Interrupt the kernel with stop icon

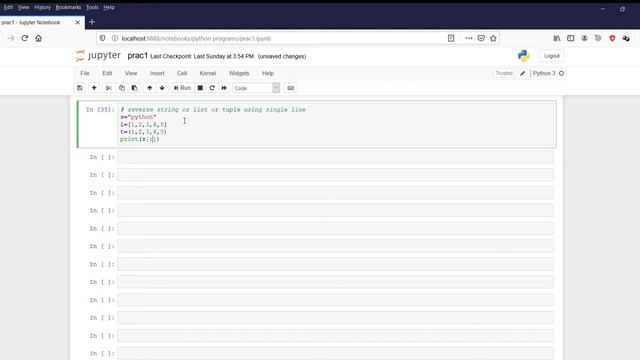[x=200, y=88]
